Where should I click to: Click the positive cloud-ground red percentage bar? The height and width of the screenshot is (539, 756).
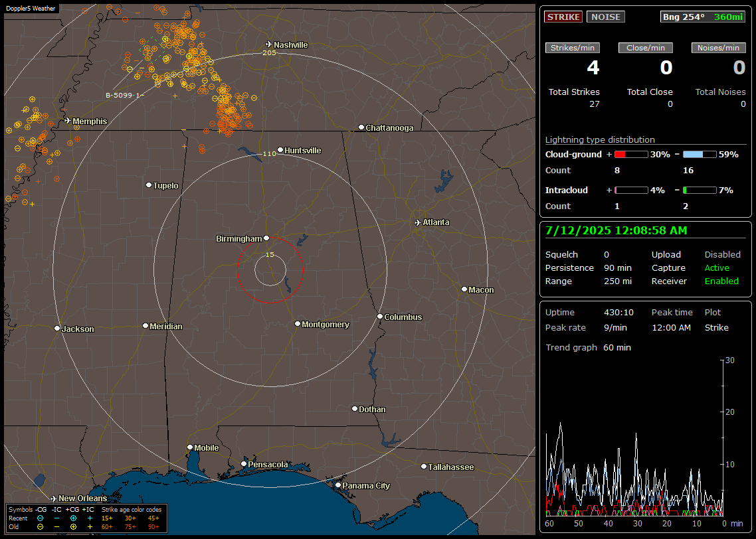[x=631, y=154]
